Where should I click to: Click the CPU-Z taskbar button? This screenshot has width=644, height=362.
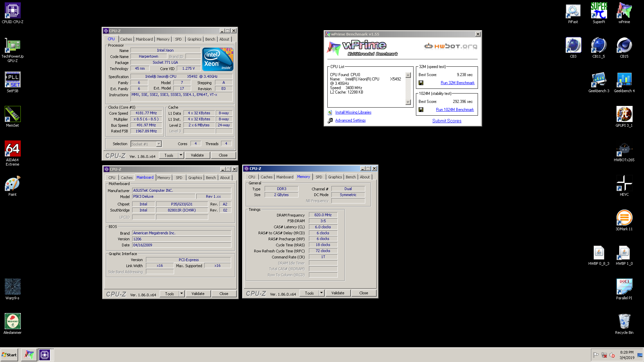(x=45, y=355)
